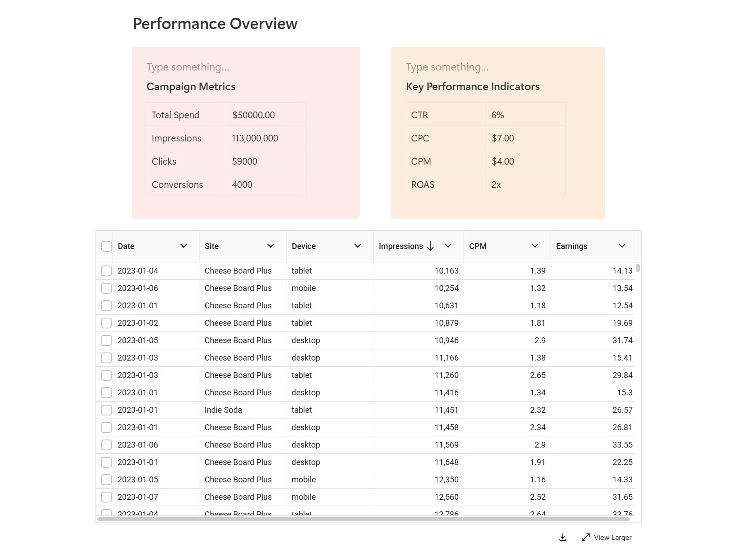The height and width of the screenshot is (560, 730).
Task: Select the checkbox for row with 10,631 impressions
Action: coord(106,306)
